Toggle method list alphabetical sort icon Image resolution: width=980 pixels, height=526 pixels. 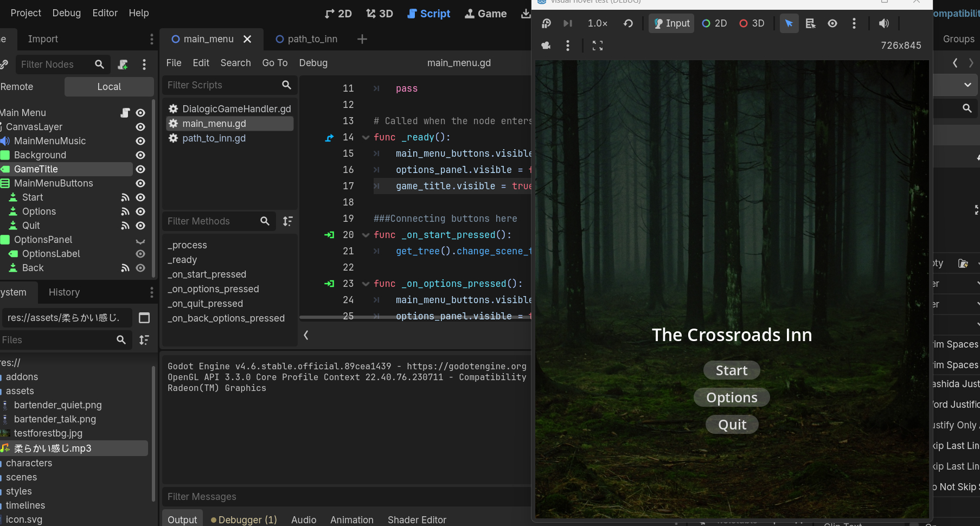(x=287, y=221)
